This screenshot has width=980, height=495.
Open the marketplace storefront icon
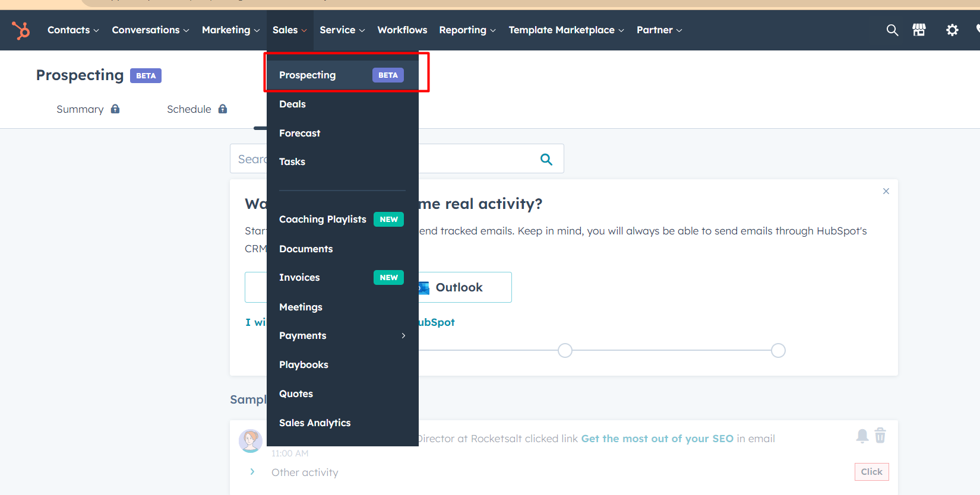(x=919, y=30)
